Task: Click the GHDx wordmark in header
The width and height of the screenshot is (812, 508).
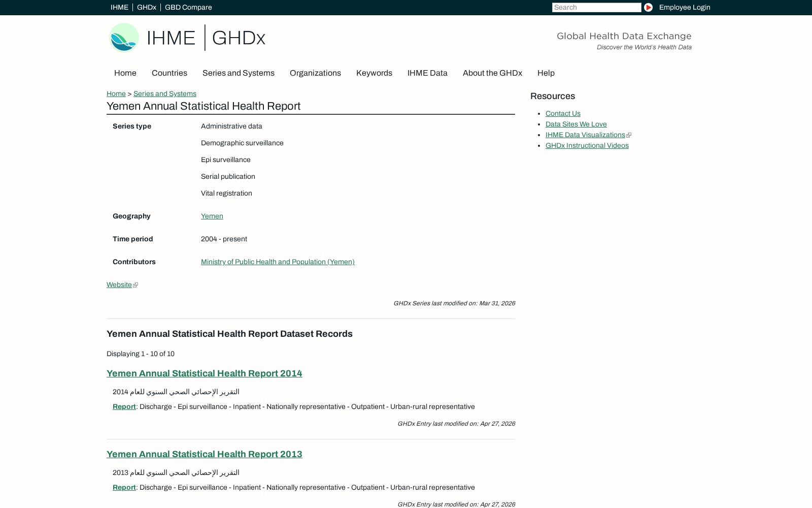Action: coord(239,38)
